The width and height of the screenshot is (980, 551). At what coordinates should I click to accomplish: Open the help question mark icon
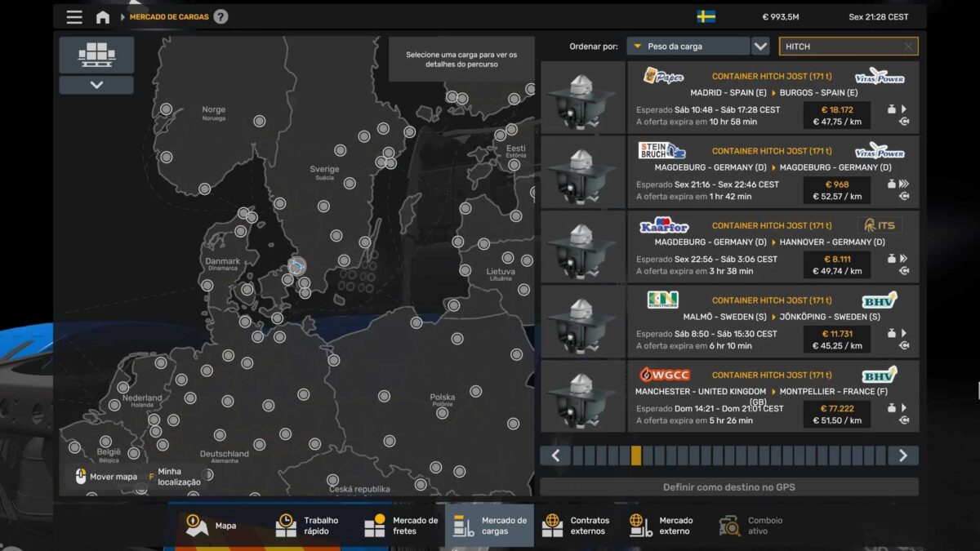220,17
